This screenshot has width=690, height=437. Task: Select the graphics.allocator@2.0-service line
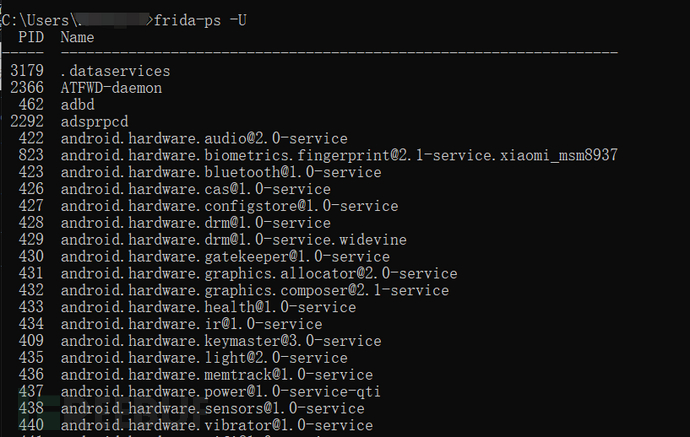click(259, 274)
